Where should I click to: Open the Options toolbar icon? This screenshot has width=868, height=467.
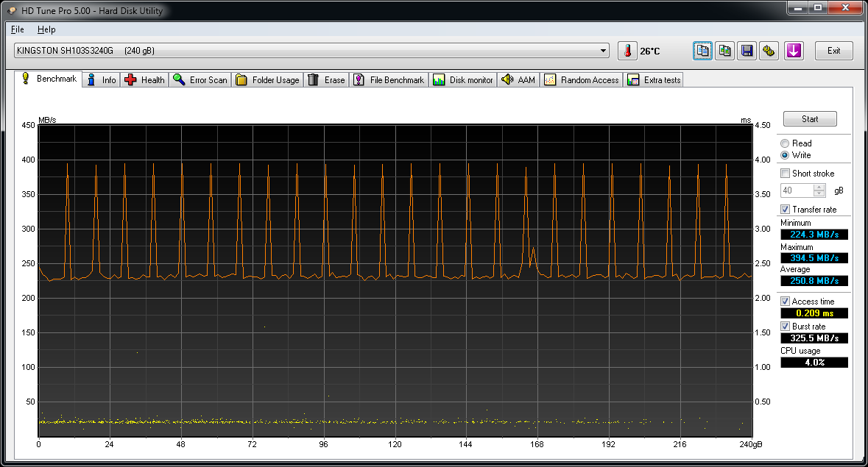point(769,51)
